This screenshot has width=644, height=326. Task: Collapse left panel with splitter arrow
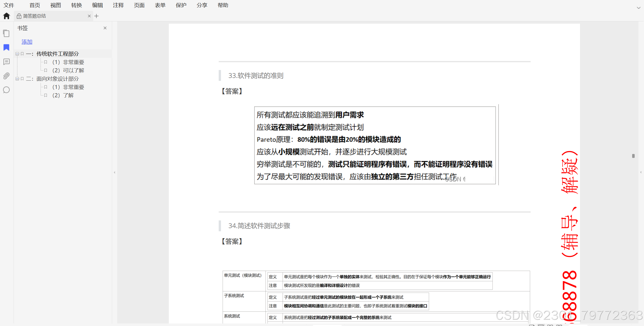coord(115,173)
